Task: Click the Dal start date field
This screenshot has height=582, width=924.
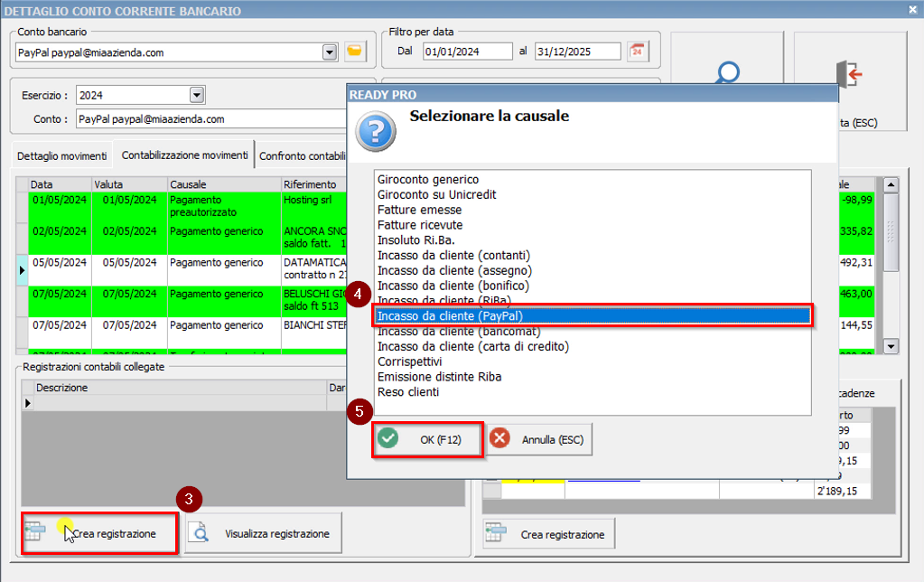Action: pos(467,52)
